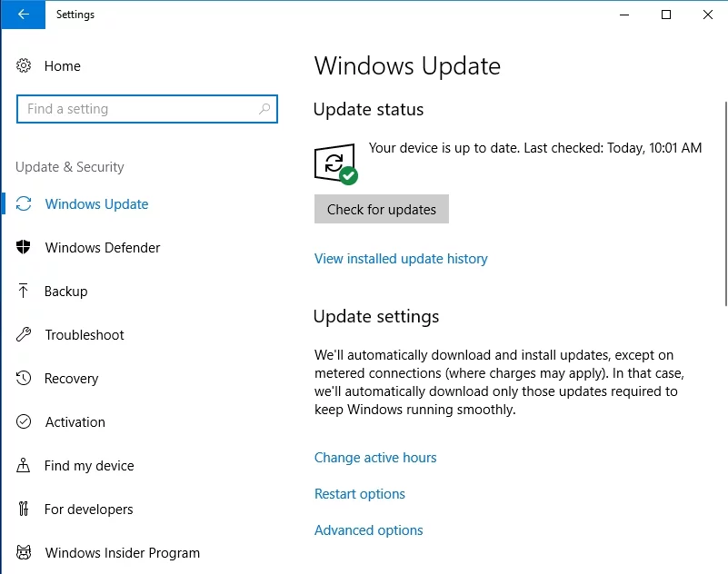Image resolution: width=728 pixels, height=574 pixels.
Task: Click the Update settings heading
Action: [x=376, y=316]
